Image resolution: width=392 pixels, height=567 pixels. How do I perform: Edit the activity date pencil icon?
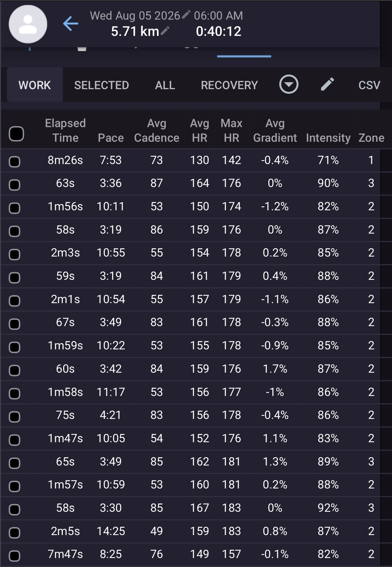pos(186,14)
